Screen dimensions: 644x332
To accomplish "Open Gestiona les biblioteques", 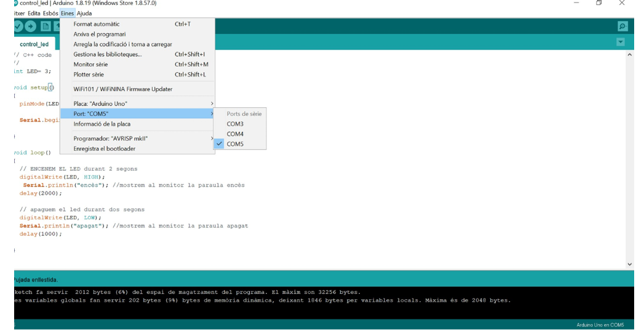I will coord(108,54).
